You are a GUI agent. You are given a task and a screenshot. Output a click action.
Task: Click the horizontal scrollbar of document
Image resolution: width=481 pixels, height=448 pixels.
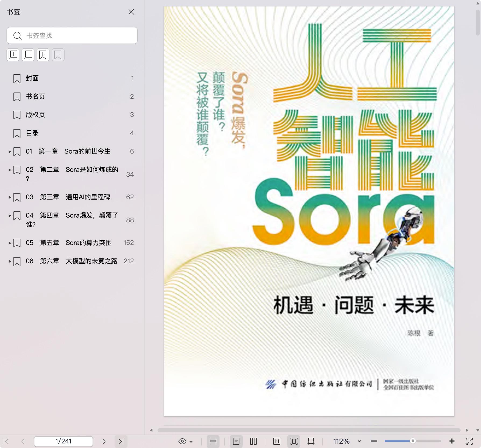point(309,430)
